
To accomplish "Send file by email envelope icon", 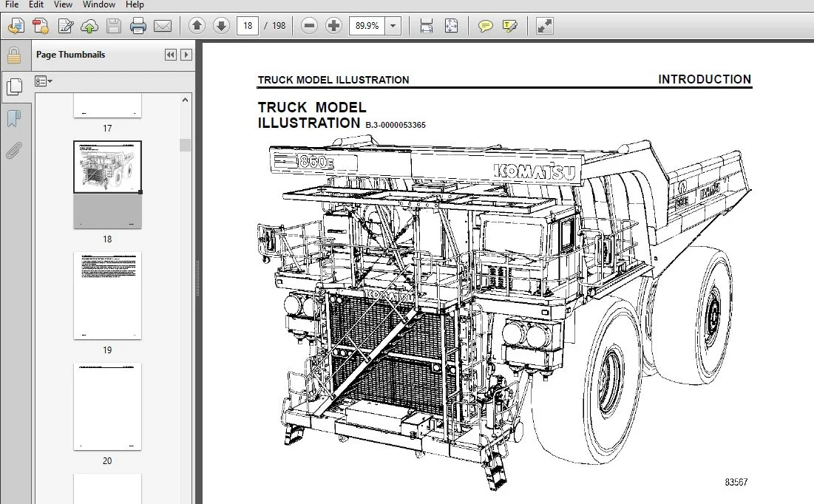I will pyautogui.click(x=163, y=25).
